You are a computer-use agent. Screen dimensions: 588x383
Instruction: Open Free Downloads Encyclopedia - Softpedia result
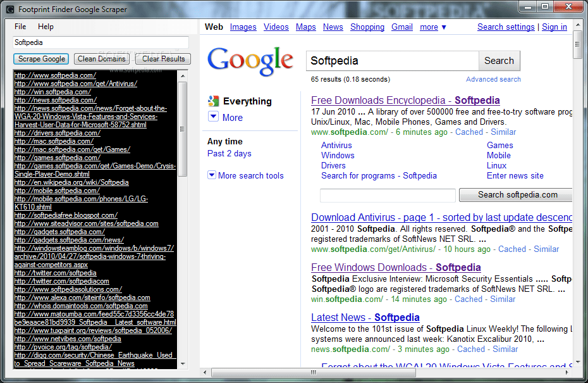(405, 100)
